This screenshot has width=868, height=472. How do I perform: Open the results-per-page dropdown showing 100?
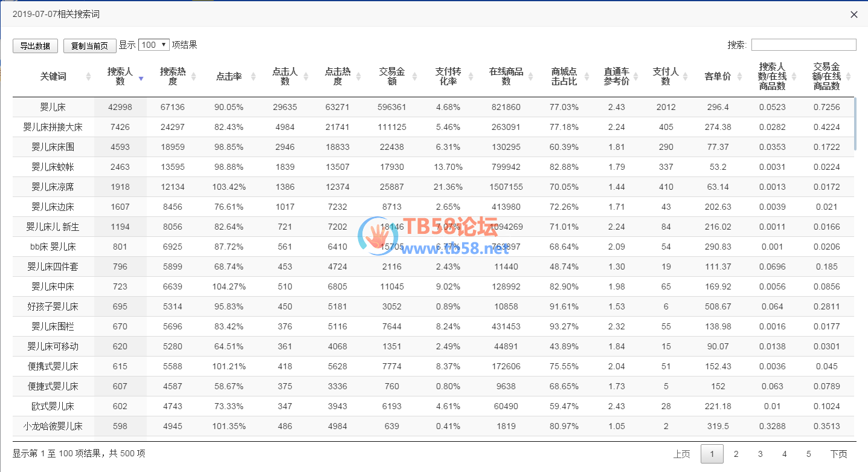[x=153, y=45]
